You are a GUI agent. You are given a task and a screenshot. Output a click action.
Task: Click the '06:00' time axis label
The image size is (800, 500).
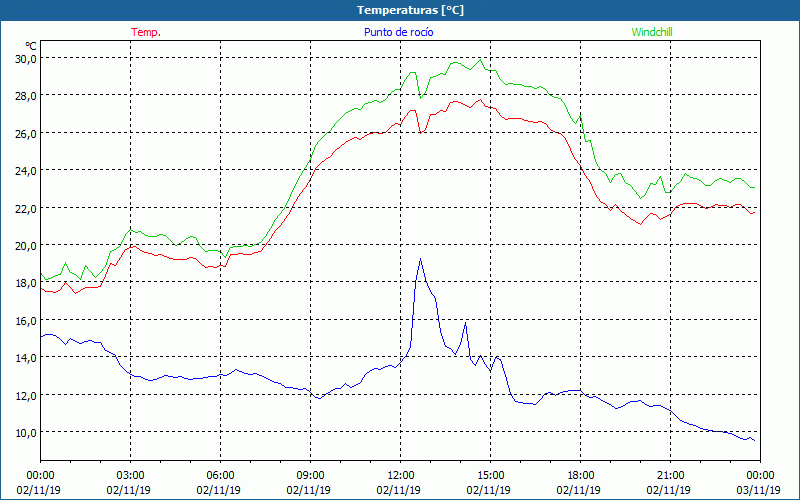click(220, 476)
